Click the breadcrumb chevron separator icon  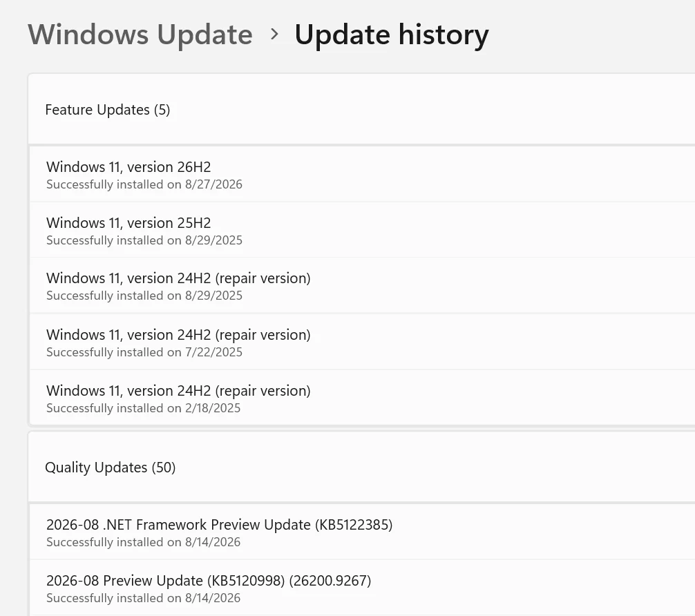274,34
